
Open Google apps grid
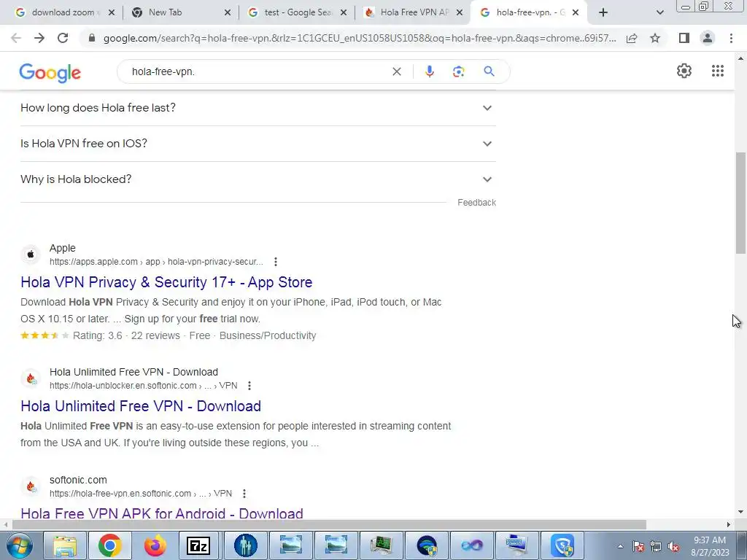(718, 71)
